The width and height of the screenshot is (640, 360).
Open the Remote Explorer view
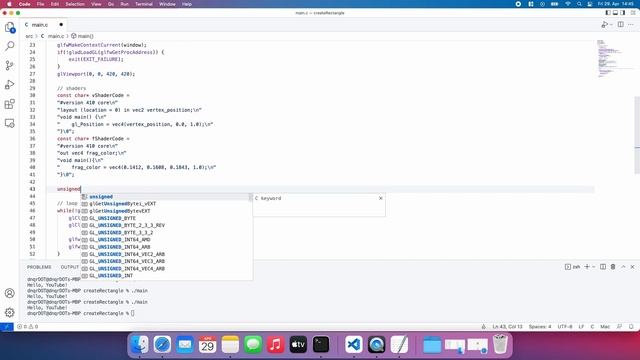(x=9, y=123)
